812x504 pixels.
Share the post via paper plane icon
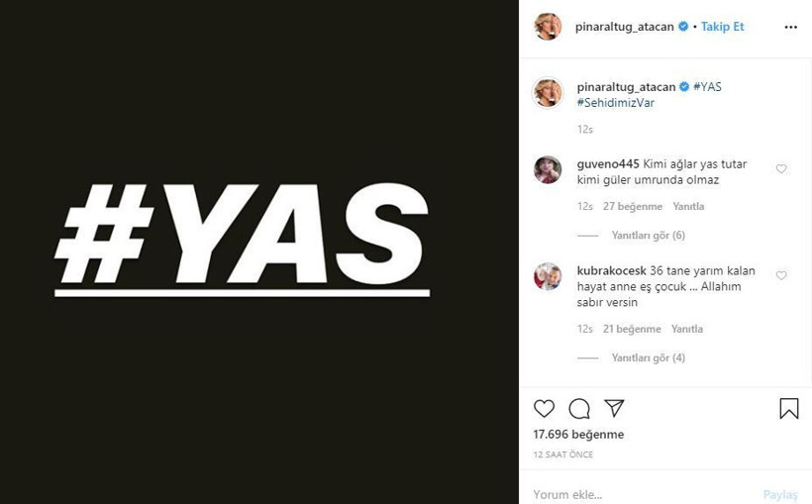[x=614, y=408]
